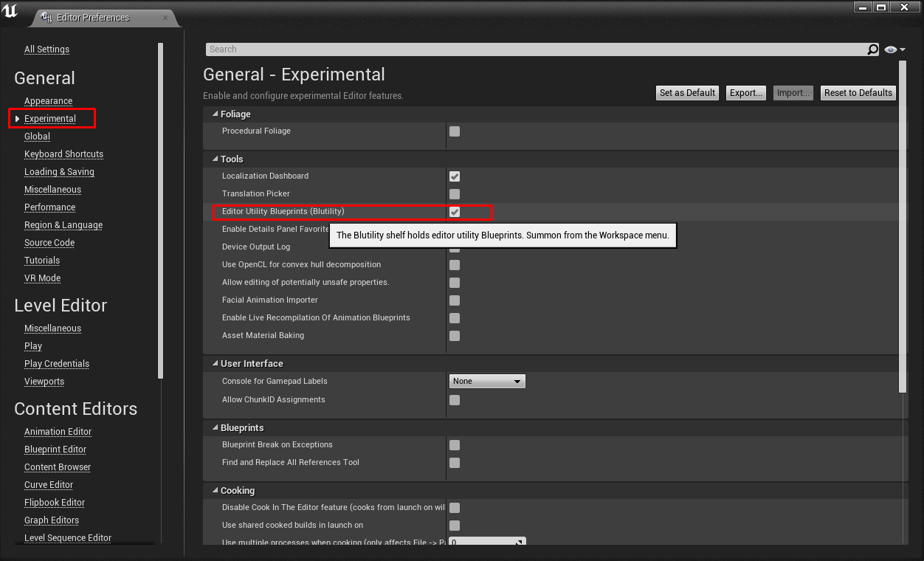Open Flipbook Editor settings

click(55, 503)
